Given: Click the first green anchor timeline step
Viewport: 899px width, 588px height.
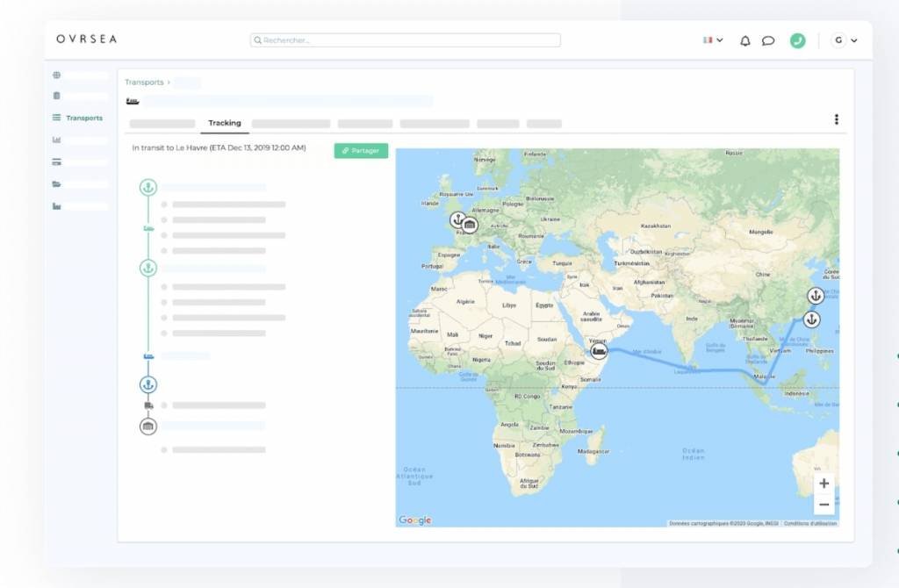Looking at the screenshot, I should [148, 188].
